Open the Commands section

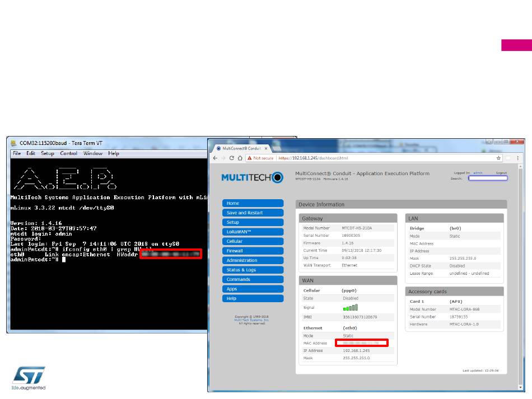click(253, 279)
